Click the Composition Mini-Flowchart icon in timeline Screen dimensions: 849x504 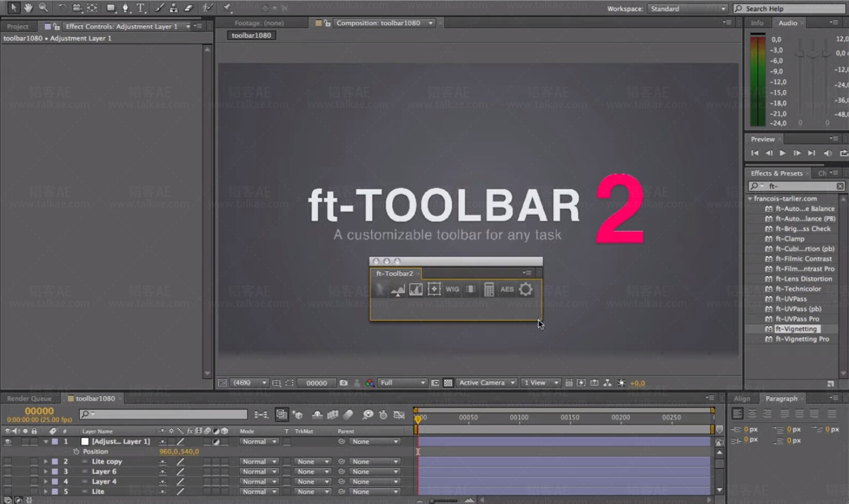pos(262,414)
